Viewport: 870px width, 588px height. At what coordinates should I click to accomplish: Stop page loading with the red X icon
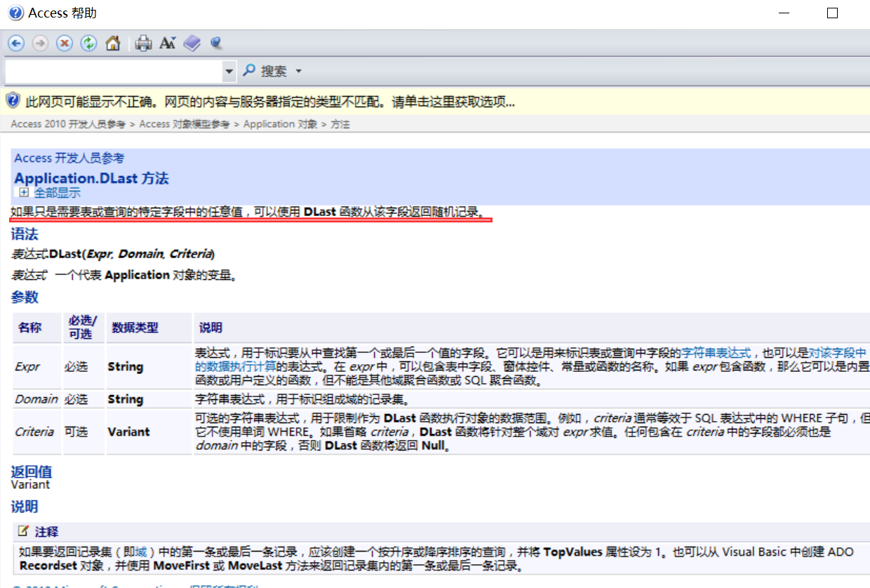click(65, 44)
